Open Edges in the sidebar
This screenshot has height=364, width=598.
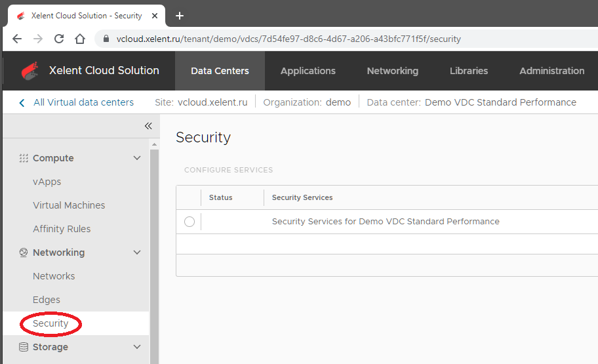point(47,300)
